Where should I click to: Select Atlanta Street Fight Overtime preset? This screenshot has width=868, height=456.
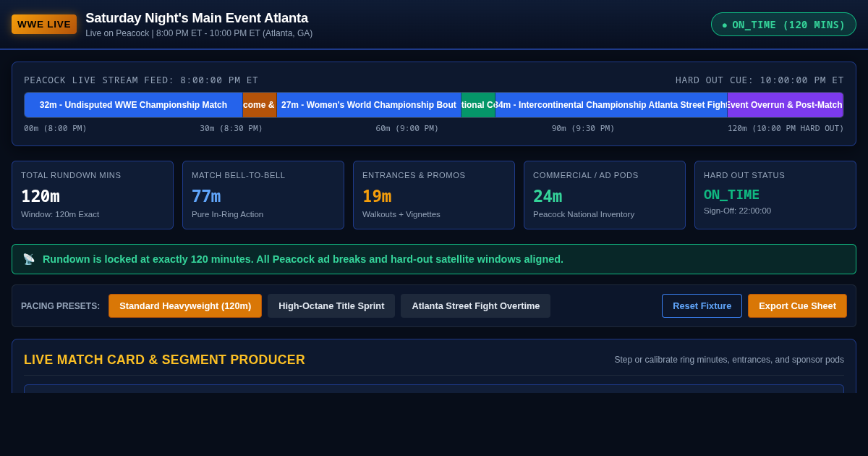pos(476,305)
